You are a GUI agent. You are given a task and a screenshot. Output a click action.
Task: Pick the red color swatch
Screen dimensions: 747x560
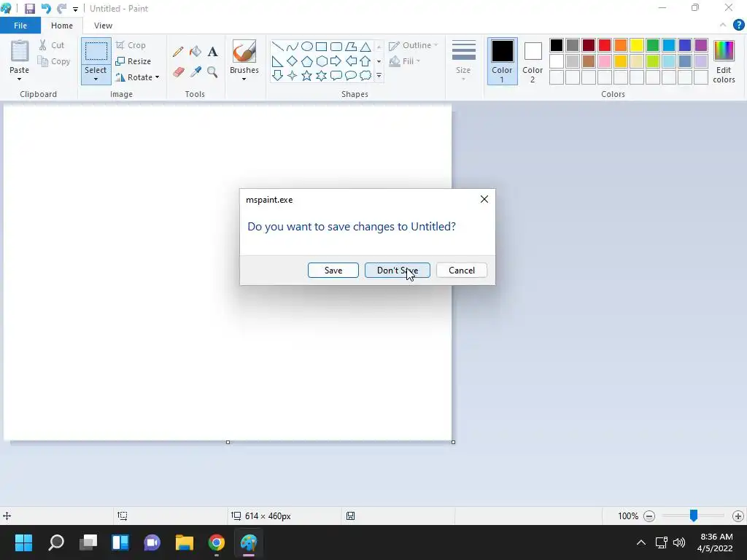click(x=605, y=45)
